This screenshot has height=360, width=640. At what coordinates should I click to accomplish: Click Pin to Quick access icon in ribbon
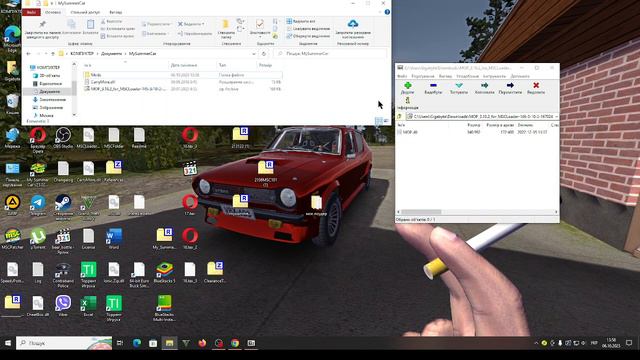point(42,24)
